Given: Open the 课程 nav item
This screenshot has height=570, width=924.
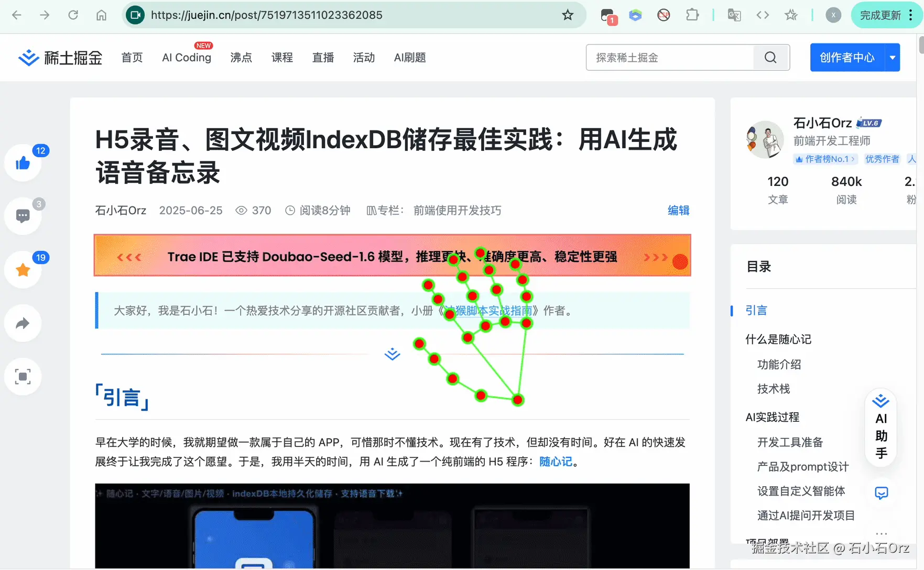Looking at the screenshot, I should pos(282,58).
